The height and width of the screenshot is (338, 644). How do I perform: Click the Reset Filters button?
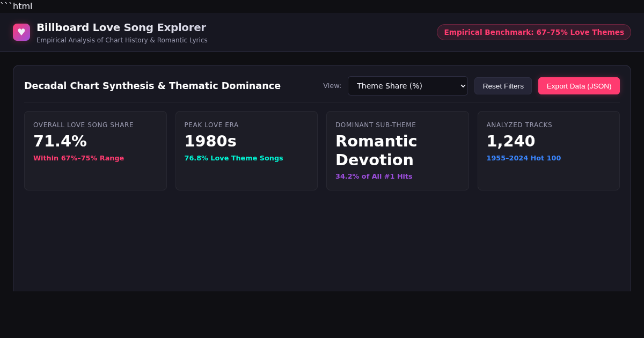tap(503, 86)
